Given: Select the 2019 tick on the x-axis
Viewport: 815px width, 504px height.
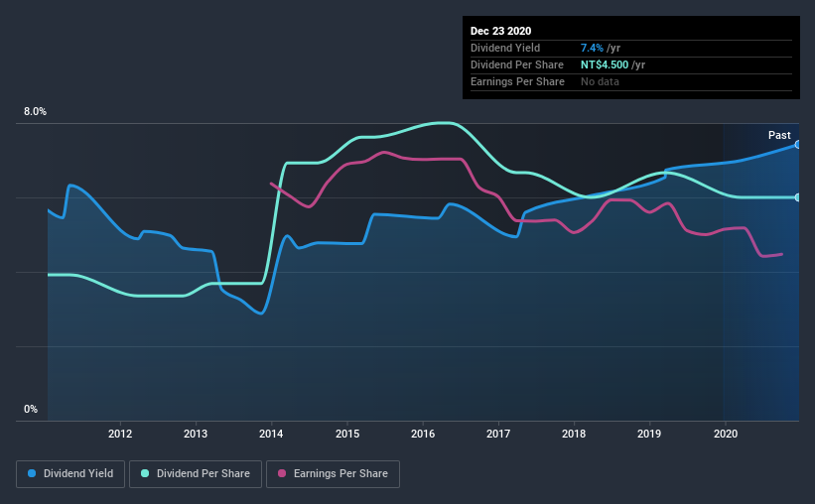Looking at the screenshot, I should tap(649, 434).
